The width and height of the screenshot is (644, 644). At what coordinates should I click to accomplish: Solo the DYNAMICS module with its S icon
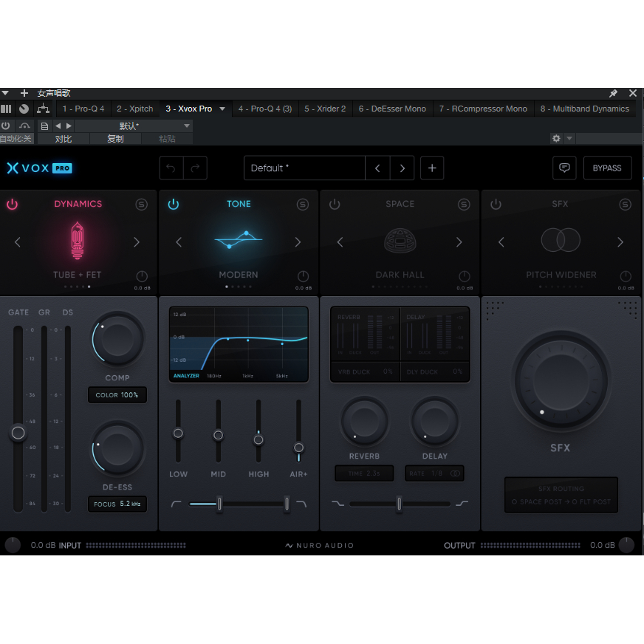click(141, 205)
